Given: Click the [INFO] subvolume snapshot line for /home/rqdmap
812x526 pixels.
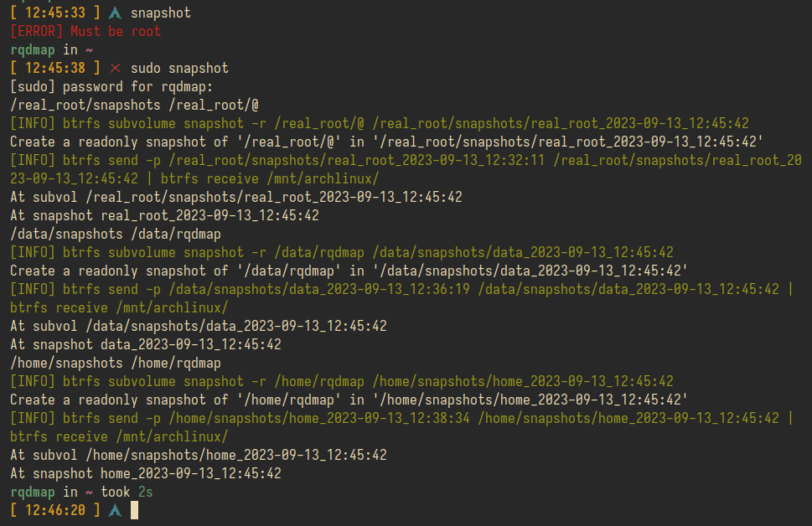Looking at the screenshot, I should point(342,381).
